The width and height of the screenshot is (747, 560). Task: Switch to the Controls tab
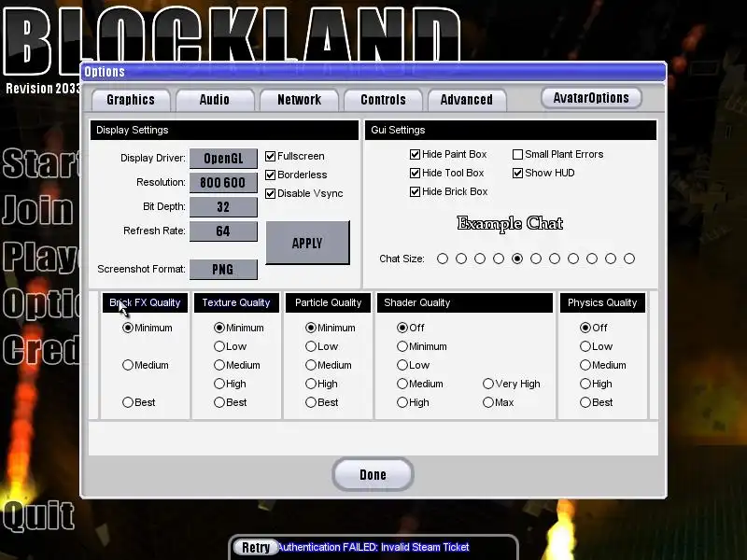tap(383, 100)
